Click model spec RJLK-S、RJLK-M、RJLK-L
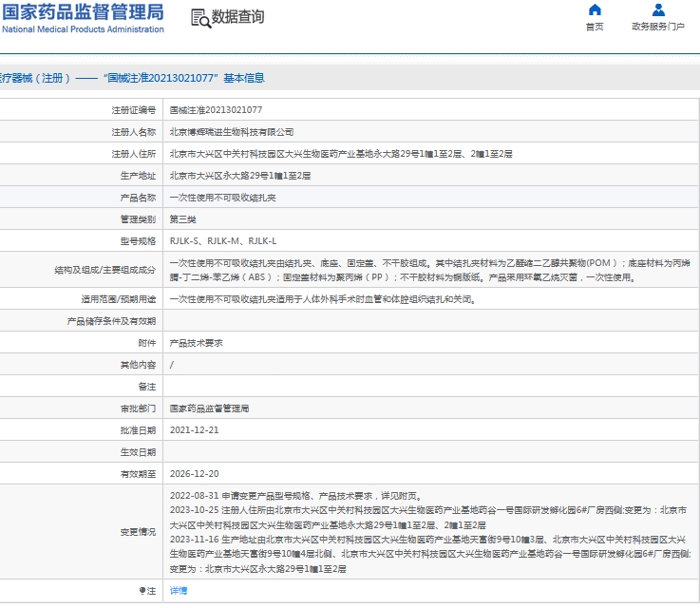700x608 pixels. point(223,241)
